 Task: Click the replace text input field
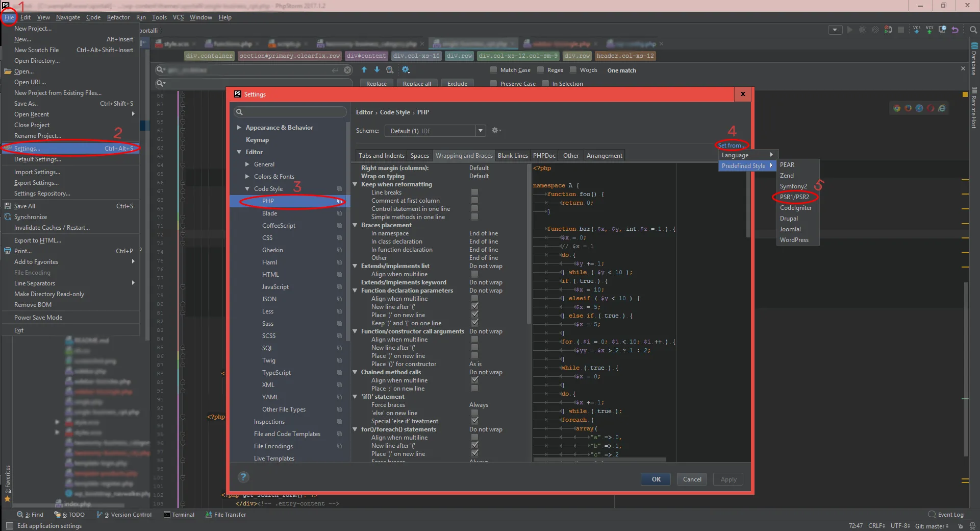pos(254,83)
